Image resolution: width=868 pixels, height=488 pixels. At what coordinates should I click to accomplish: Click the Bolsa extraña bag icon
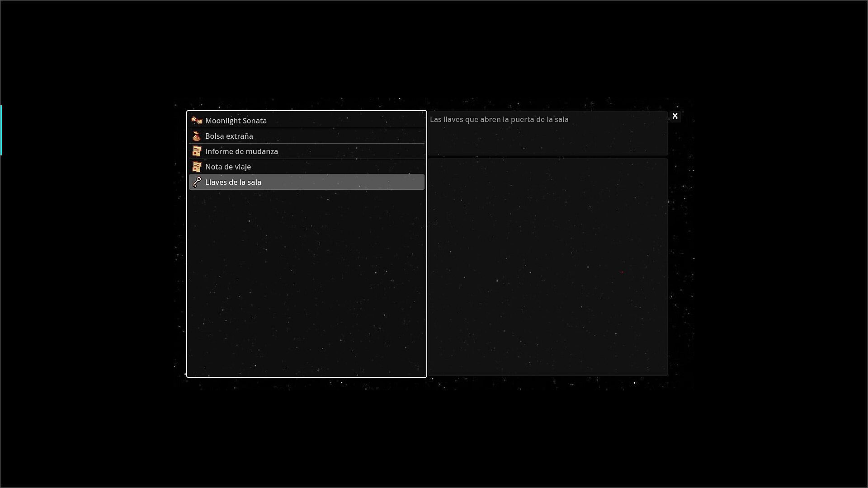point(196,136)
